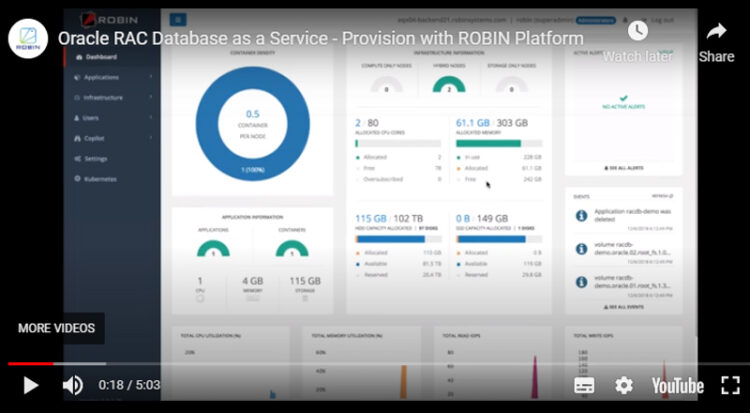
Task: Click the '0.5' container per node value
Action: tap(253, 114)
